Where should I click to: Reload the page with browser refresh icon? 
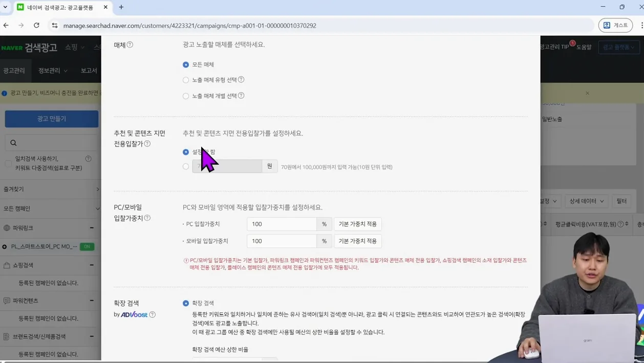36,25
